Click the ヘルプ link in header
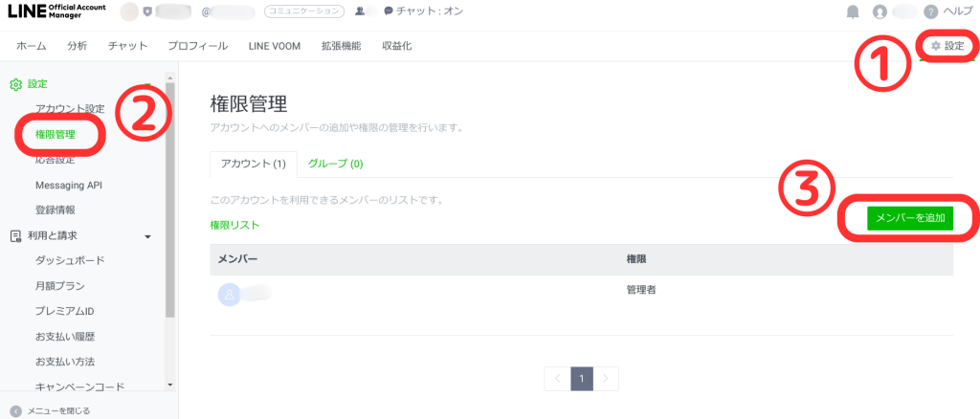This screenshot has width=980, height=419. click(x=957, y=11)
